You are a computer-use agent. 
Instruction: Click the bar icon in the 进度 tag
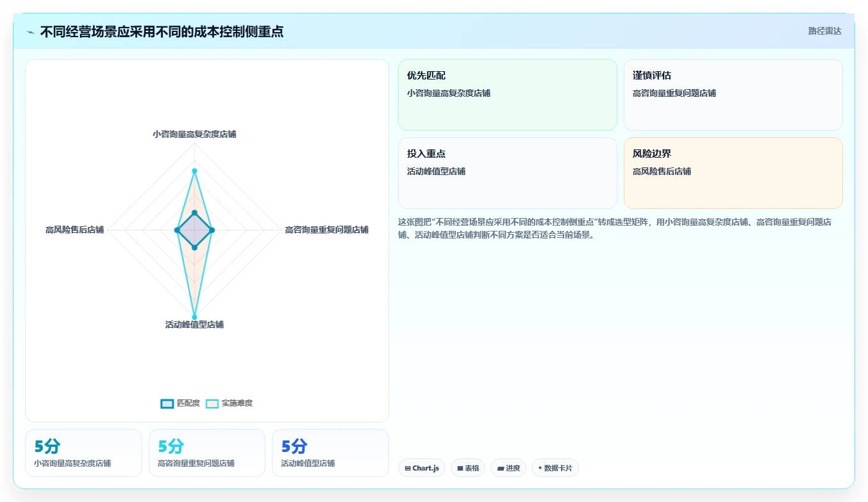coord(500,469)
